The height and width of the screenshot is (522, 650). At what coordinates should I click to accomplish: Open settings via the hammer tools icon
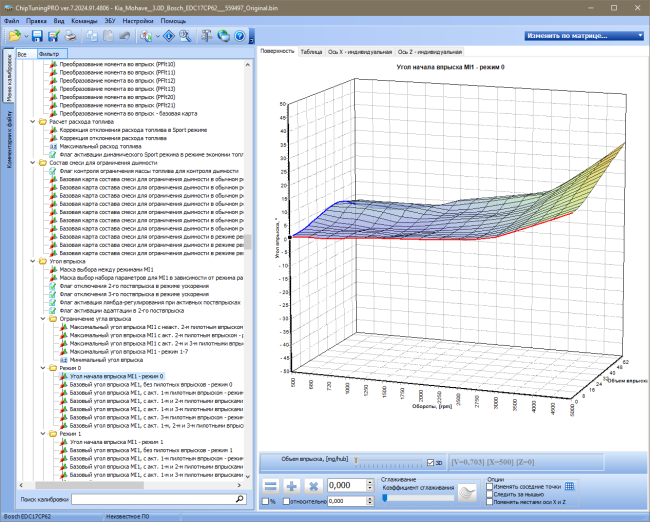[206, 36]
